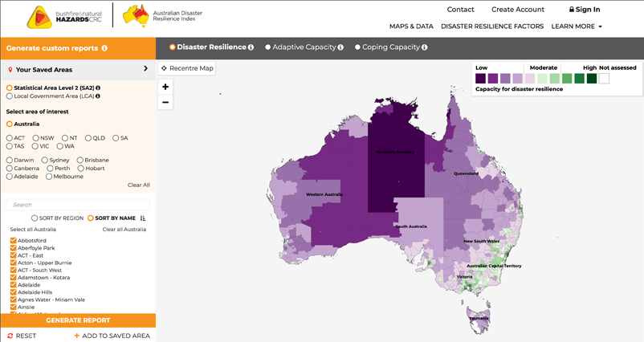This screenshot has width=644, height=342.
Task: Click the area Search input field
Action: tap(78, 205)
